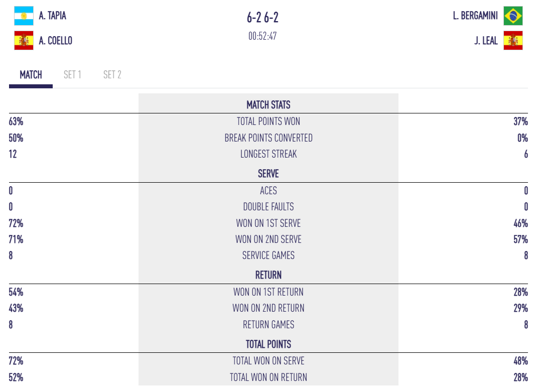
Task: Click Argentina flag beside A. Tapia
Action: 24,16
